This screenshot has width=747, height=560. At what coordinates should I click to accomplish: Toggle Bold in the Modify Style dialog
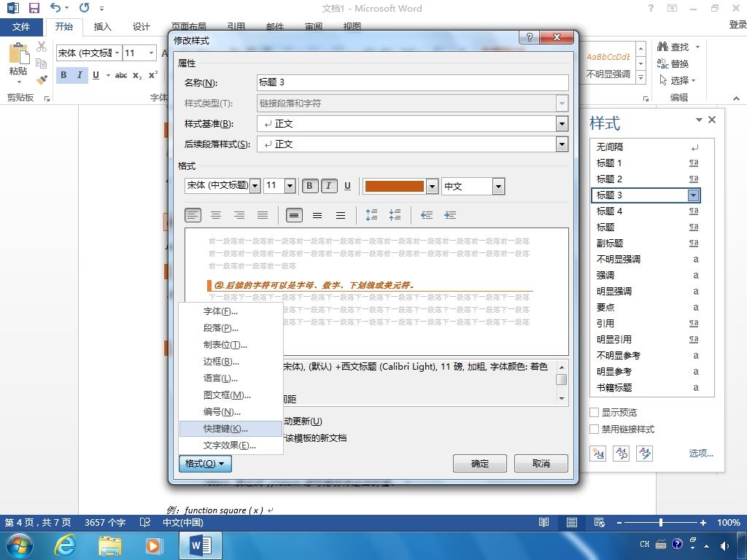pyautogui.click(x=309, y=186)
